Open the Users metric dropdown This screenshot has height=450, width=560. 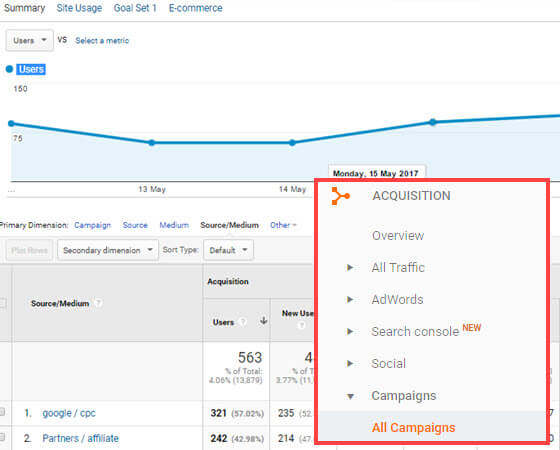[x=30, y=40]
